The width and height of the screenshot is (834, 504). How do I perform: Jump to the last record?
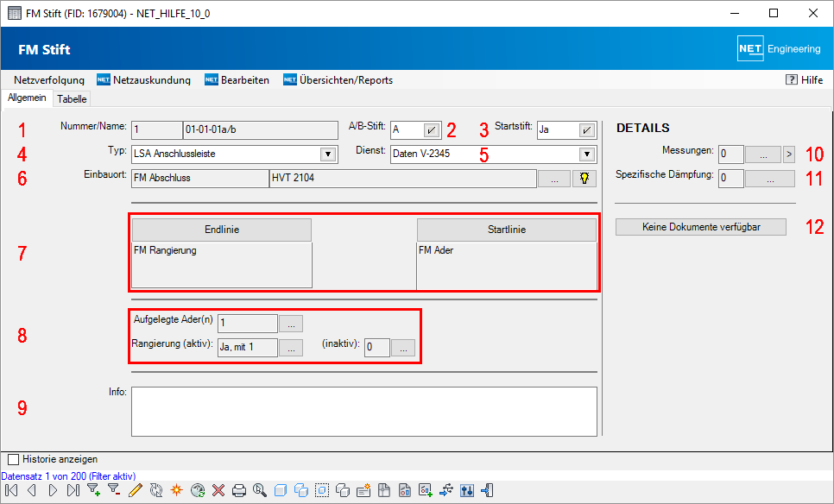(73, 490)
